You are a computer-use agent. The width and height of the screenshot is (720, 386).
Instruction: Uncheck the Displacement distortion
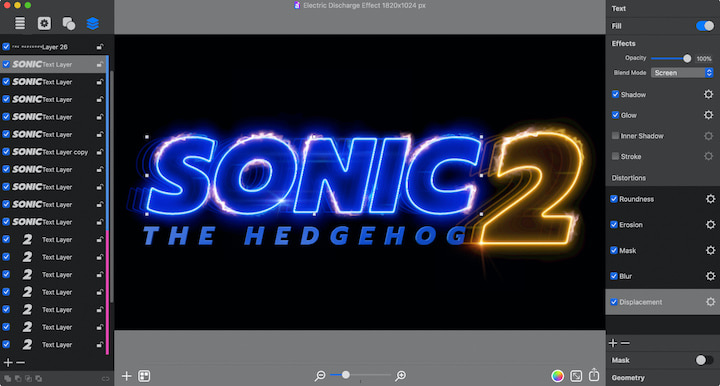613,302
